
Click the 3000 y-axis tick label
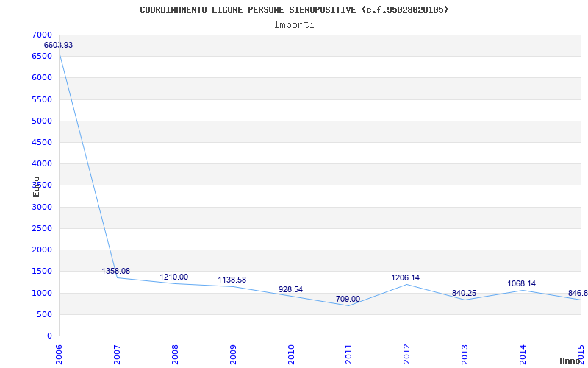[43, 207]
